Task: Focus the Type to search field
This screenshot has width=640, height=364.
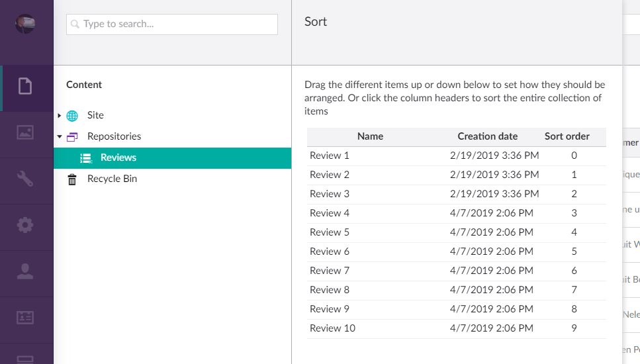Action: click(172, 24)
